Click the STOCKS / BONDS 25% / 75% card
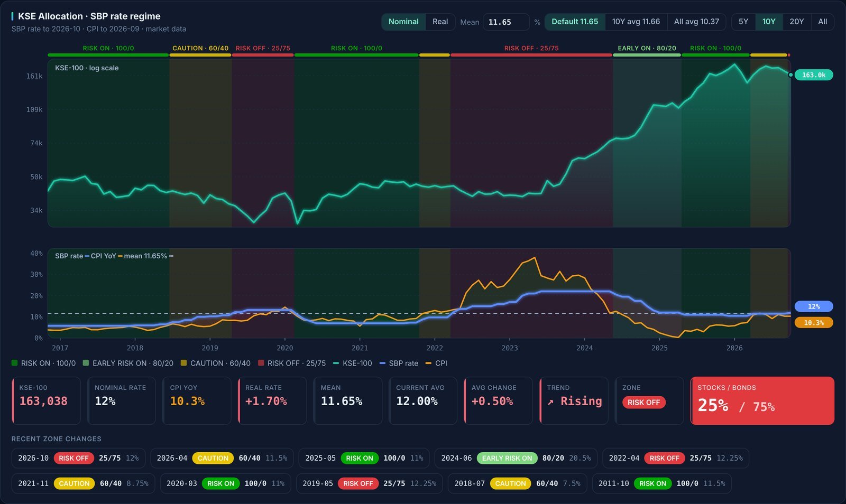Screen dimensions: 846x504 [762, 400]
